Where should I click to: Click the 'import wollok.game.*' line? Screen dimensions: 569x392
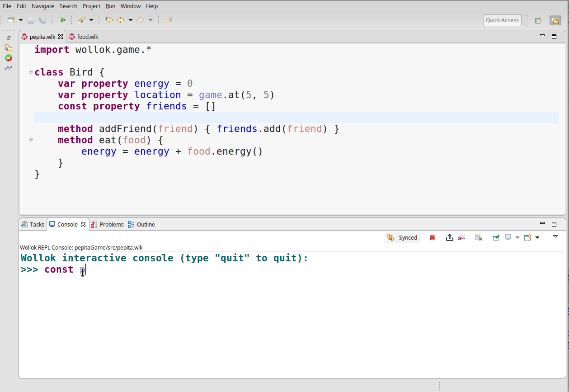[x=93, y=50]
